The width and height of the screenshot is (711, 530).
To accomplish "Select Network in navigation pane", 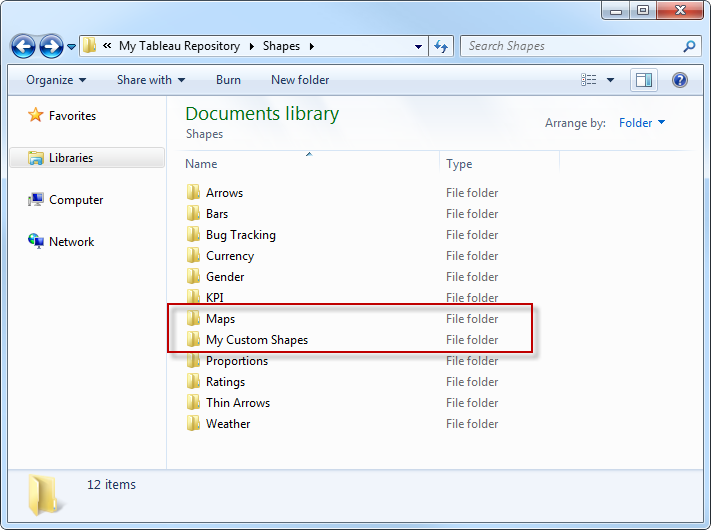I will [72, 242].
